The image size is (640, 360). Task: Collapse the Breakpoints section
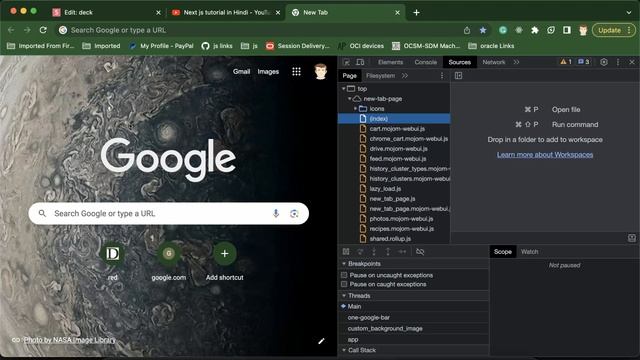[344, 264]
